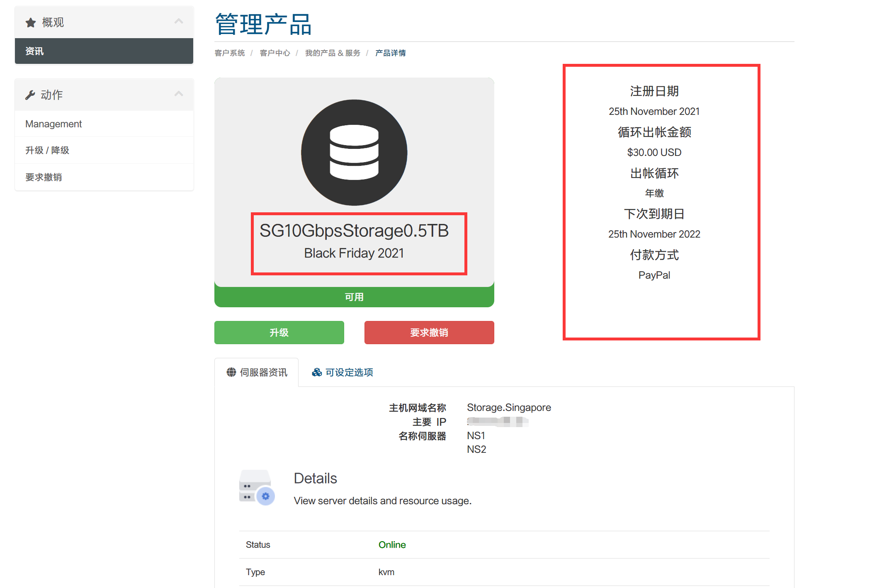The height and width of the screenshot is (588, 877).
Task: Click the 主要 IP label
Action: (429, 422)
